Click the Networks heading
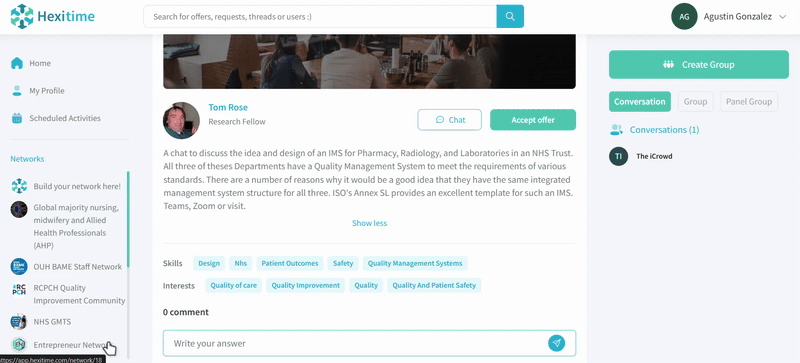 (28, 159)
